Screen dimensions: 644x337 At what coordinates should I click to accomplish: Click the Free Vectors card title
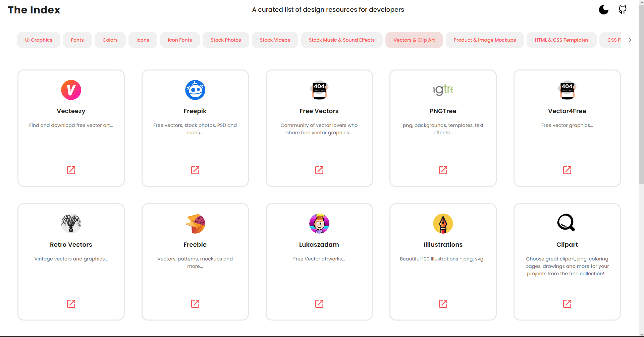pos(319,111)
